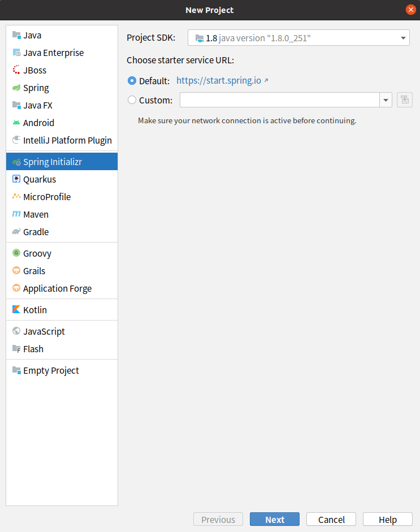Close the New Project dialog
Viewport: 420px width, 532px height.
click(x=410, y=10)
